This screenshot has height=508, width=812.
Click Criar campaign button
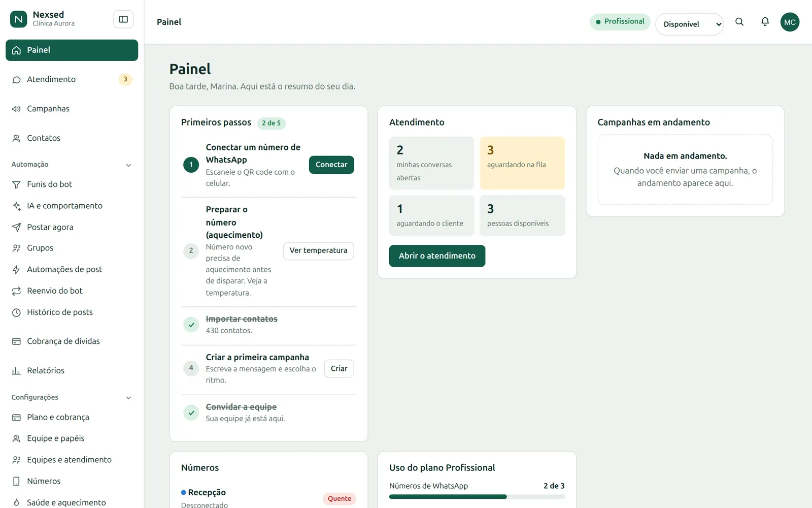click(x=339, y=368)
